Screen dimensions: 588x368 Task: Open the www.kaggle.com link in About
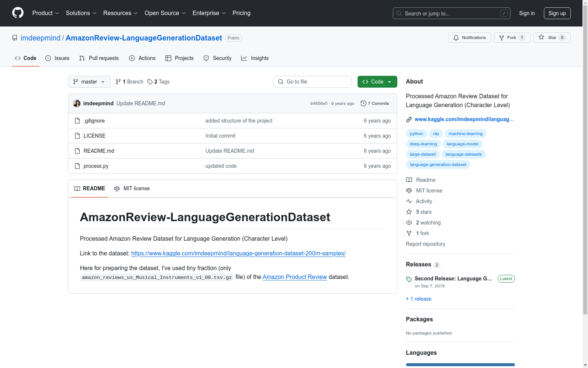[x=465, y=119]
